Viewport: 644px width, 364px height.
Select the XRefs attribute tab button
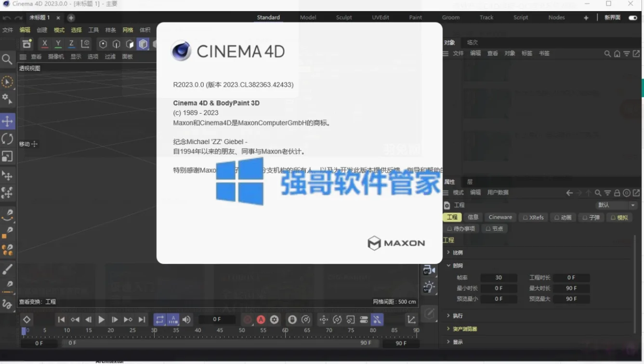533,217
